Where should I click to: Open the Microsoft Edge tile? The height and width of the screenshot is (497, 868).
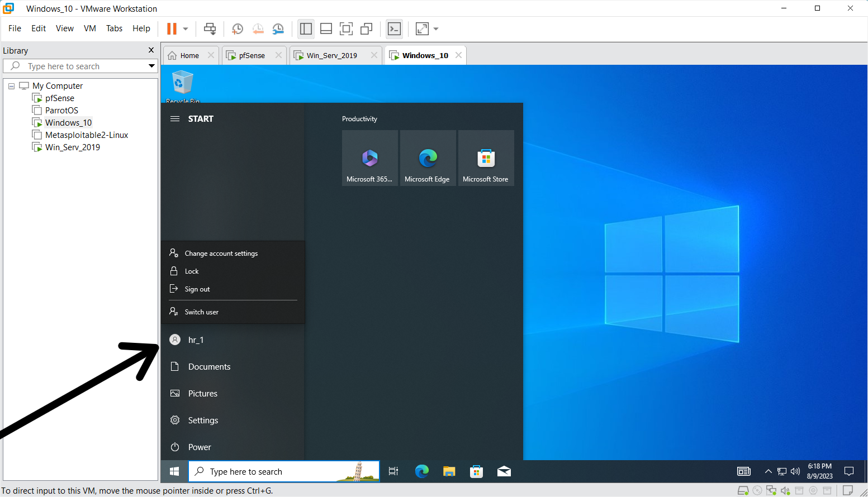[x=428, y=158]
